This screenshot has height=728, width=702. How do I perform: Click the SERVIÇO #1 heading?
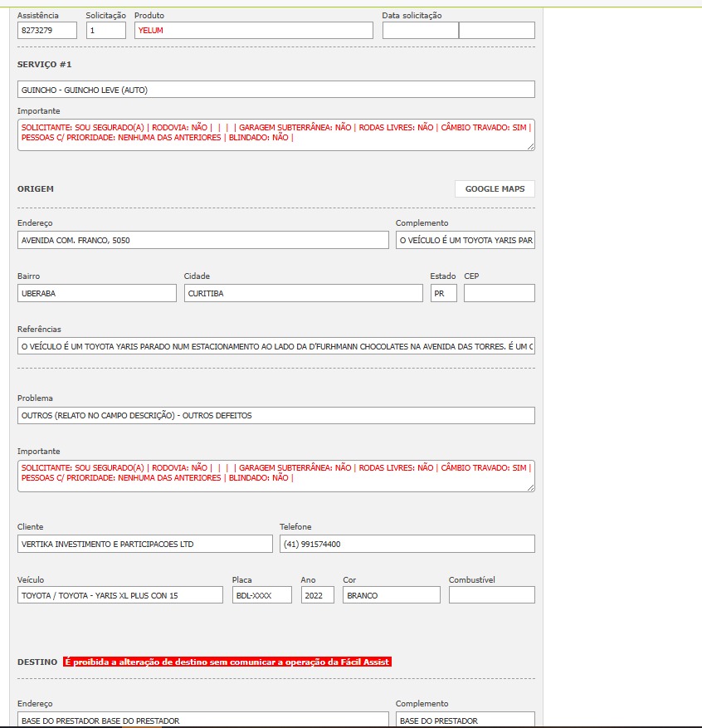tap(45, 65)
